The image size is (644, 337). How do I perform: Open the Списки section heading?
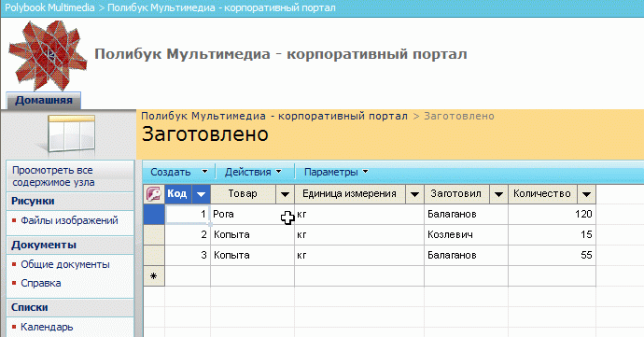click(x=30, y=307)
